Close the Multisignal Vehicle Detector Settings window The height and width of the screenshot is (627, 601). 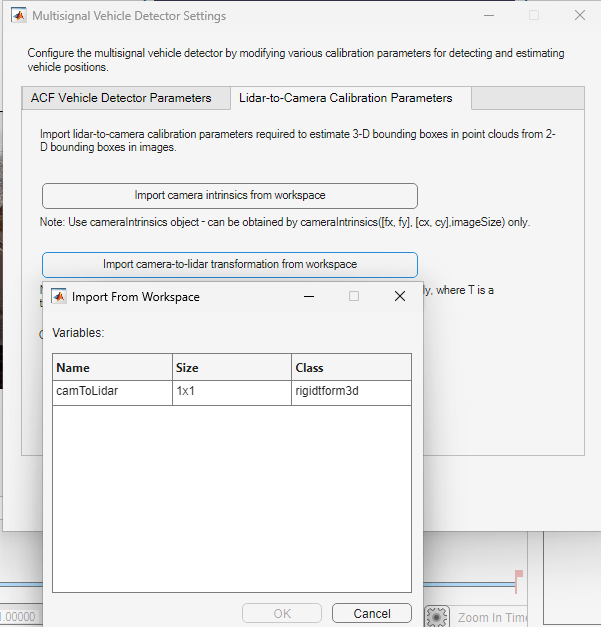click(x=580, y=15)
